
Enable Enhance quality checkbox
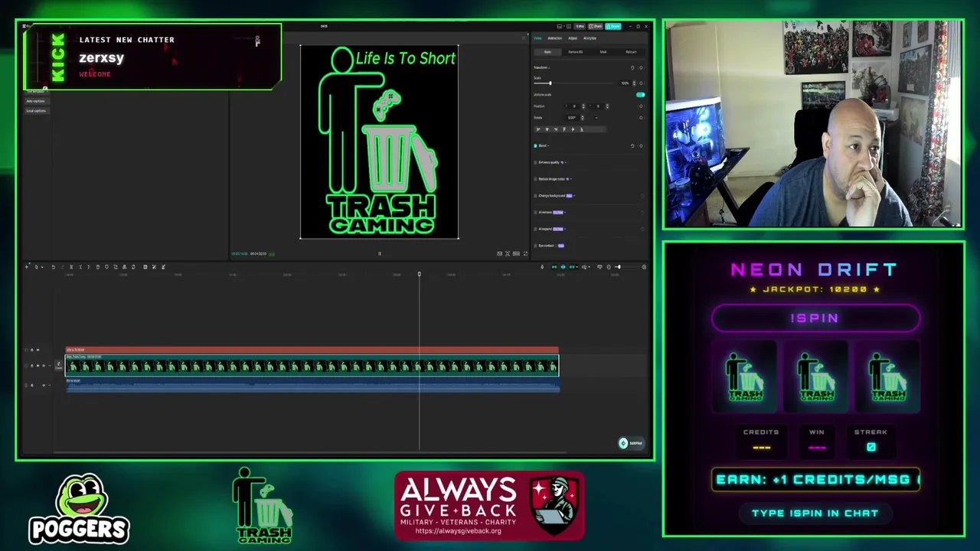click(x=535, y=162)
